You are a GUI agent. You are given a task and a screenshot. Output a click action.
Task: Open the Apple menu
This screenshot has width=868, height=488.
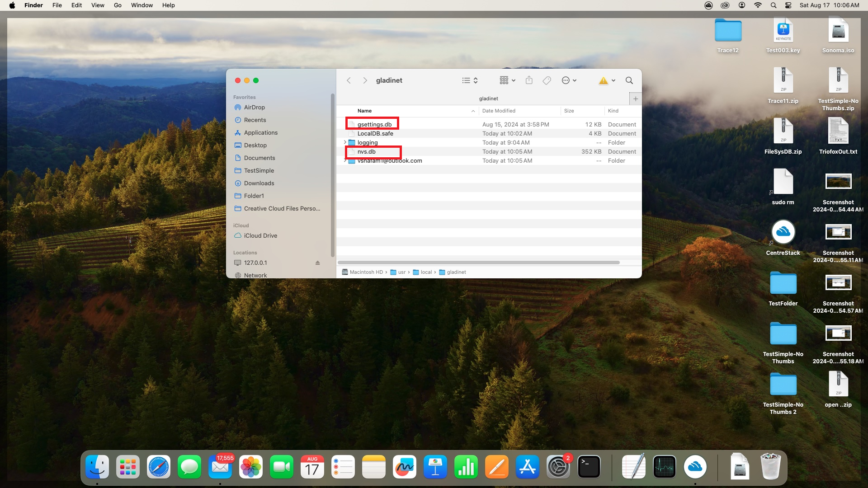click(12, 5)
